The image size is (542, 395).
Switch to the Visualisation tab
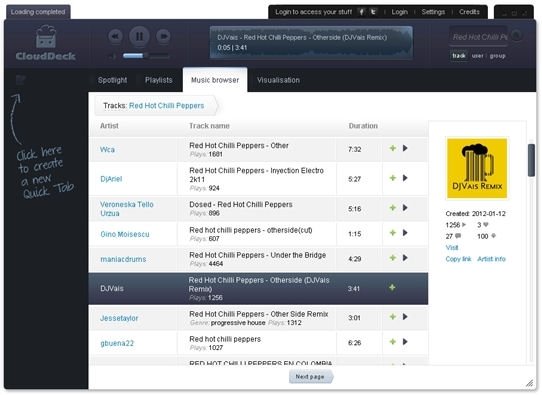pos(278,80)
